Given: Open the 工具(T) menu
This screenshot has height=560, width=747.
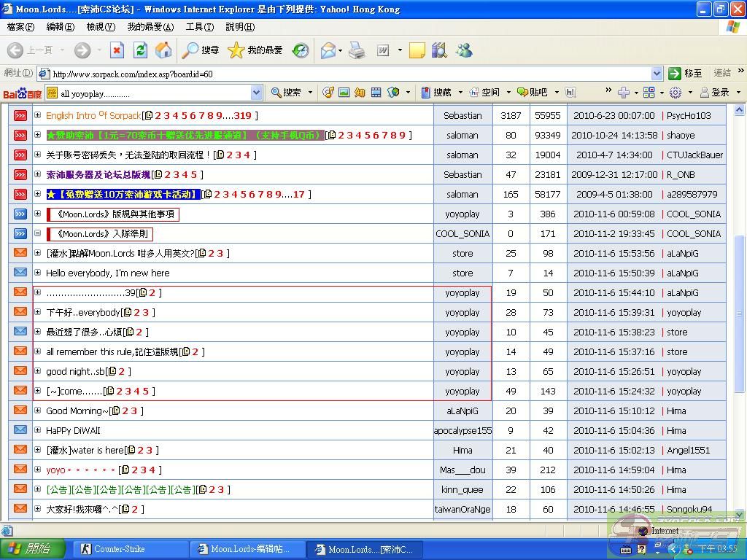Looking at the screenshot, I should 199,27.
